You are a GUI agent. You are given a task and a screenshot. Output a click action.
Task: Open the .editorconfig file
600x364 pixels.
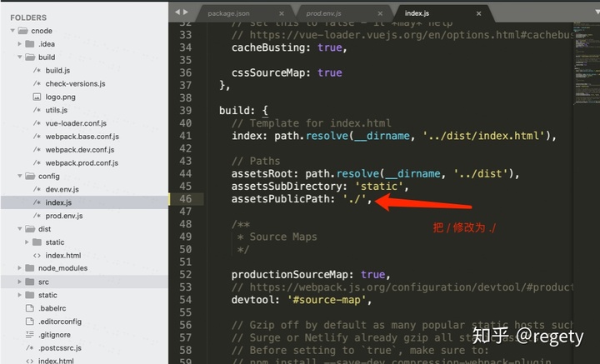pos(60,322)
